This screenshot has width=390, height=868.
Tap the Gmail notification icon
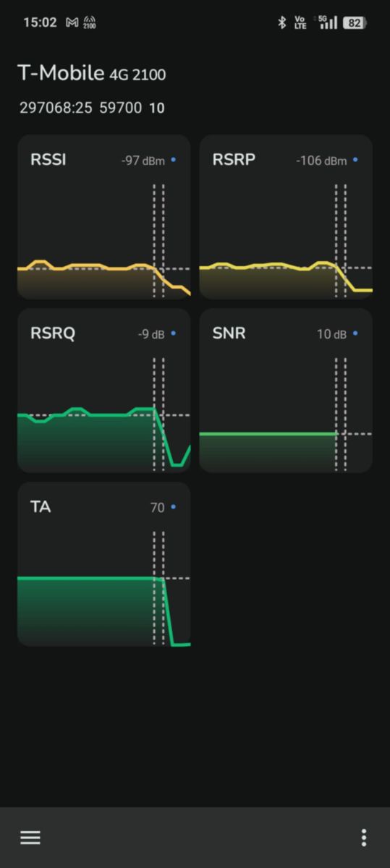click(72, 22)
